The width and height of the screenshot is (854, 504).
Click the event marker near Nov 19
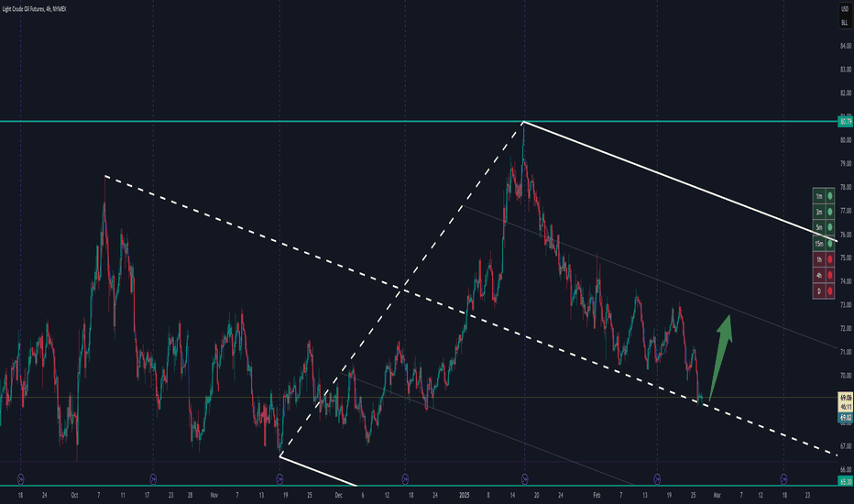[x=279, y=479]
